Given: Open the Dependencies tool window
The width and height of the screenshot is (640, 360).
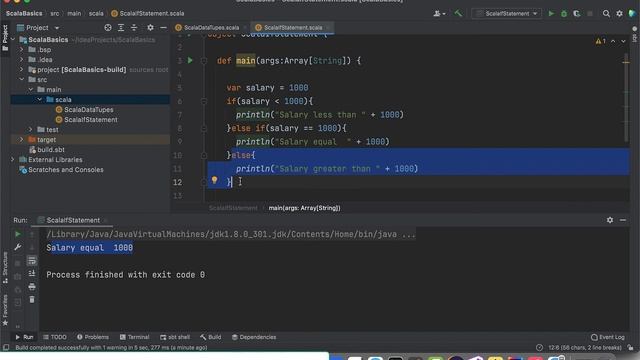Looking at the screenshot, I should point(254,337).
